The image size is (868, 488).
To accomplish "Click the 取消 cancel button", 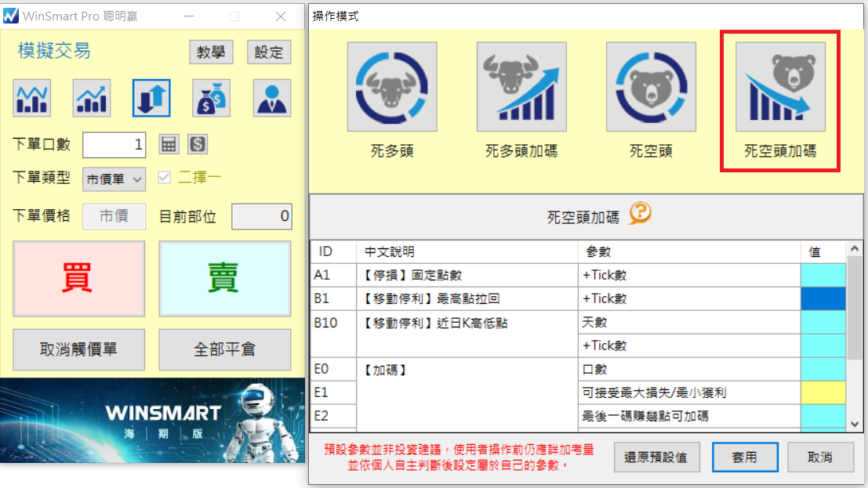I will [820, 457].
